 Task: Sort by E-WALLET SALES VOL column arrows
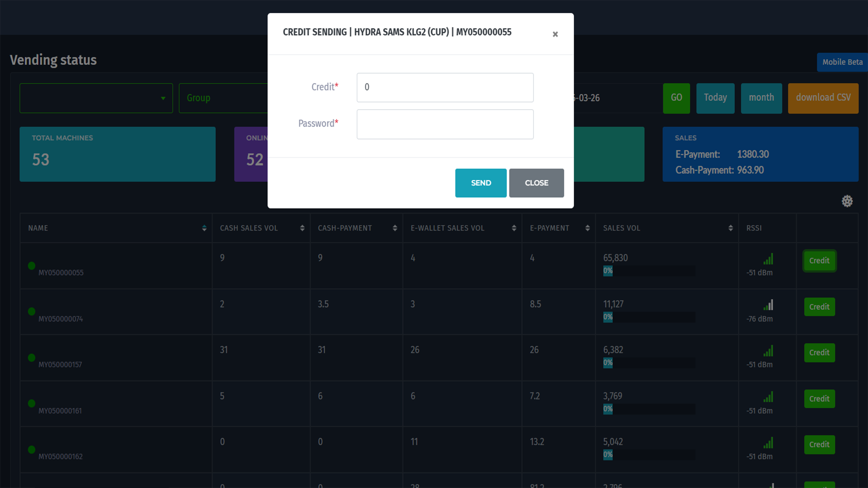514,228
